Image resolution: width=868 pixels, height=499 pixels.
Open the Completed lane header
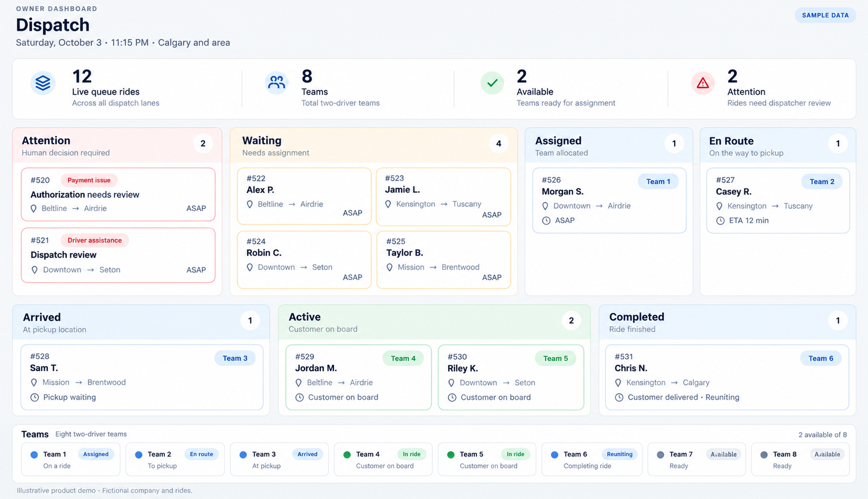pyautogui.click(x=727, y=322)
